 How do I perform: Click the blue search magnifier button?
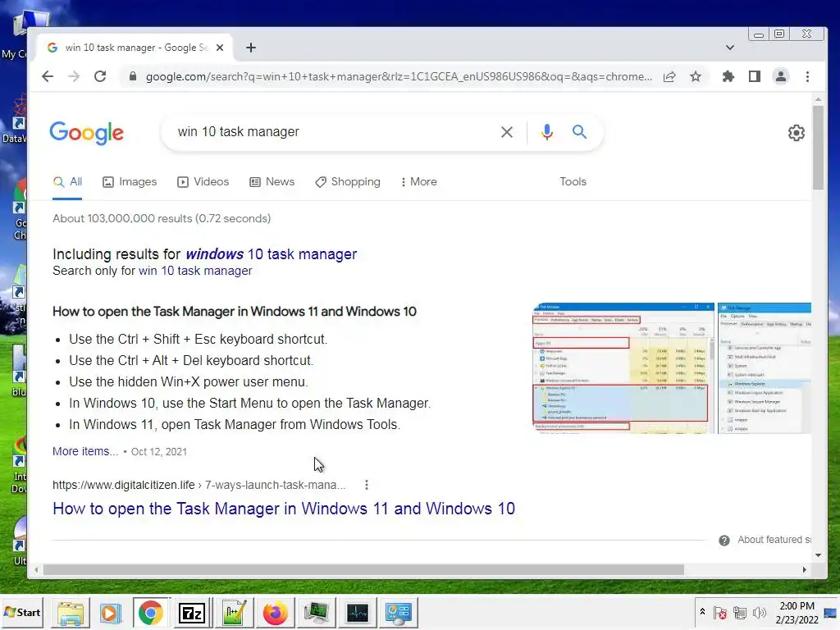(579, 132)
